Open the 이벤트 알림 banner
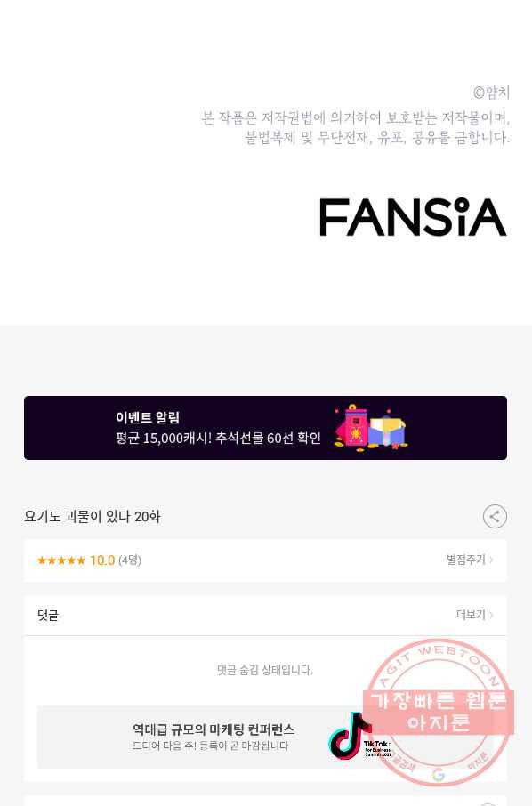Image resolution: width=532 pixels, height=806 pixels. click(265, 428)
